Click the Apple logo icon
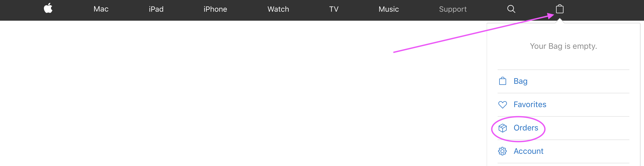Image resolution: width=644 pixels, height=166 pixels. [48, 8]
